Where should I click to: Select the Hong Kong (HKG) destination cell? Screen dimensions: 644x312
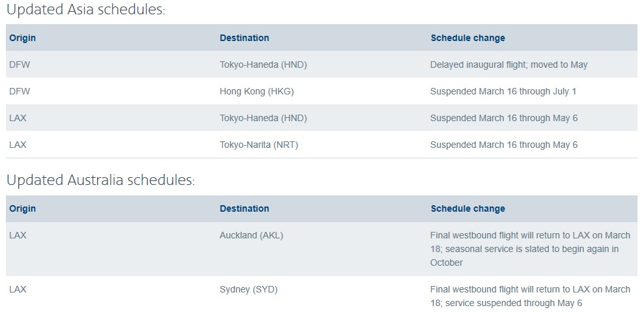click(257, 91)
